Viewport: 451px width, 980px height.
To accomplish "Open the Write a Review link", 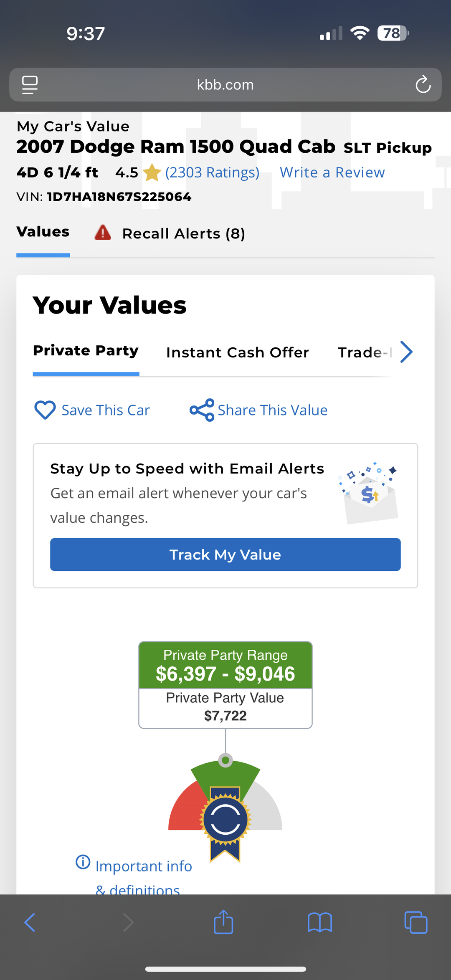I will tap(332, 172).
